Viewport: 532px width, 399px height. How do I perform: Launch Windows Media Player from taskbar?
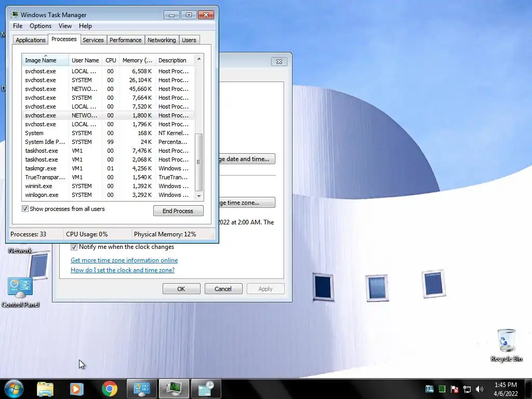click(x=76, y=389)
